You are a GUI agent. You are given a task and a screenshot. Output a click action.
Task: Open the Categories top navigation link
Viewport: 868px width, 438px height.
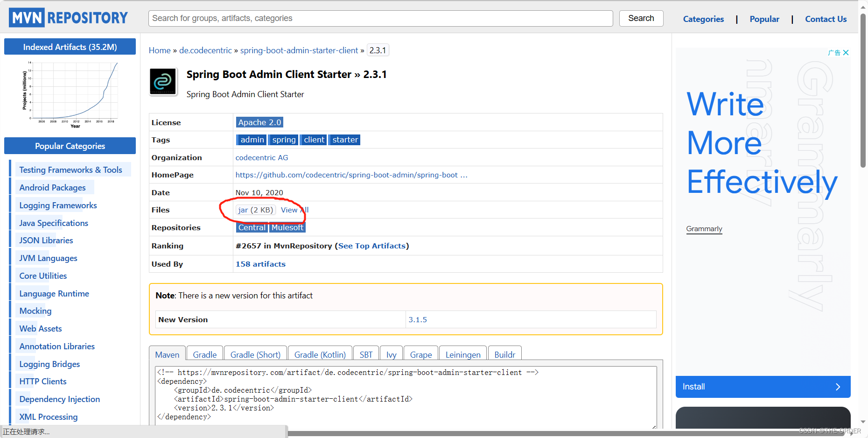pos(703,19)
